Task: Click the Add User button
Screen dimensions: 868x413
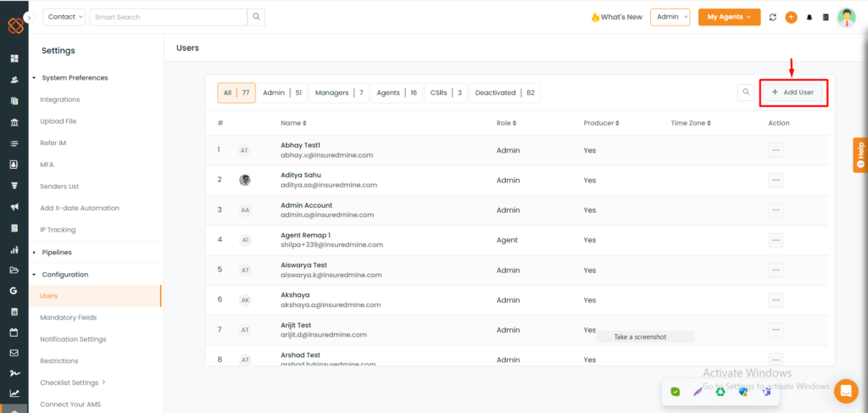Action: coord(793,92)
